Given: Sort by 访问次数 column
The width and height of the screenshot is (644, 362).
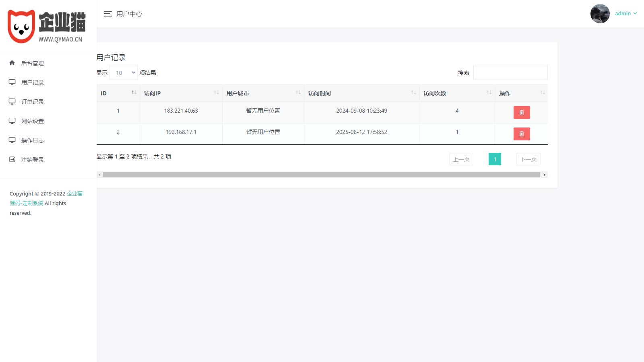Looking at the screenshot, I should pyautogui.click(x=489, y=93).
